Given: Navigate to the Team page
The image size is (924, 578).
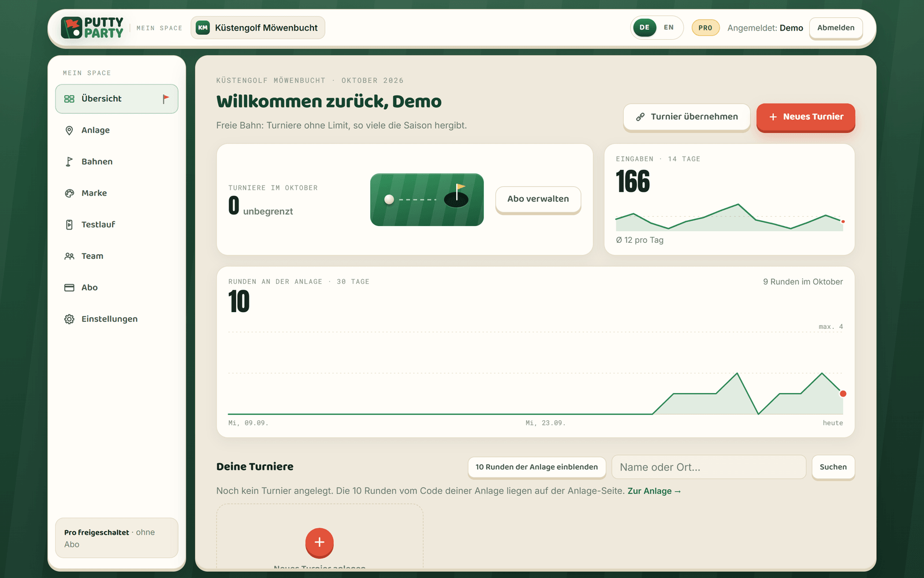Looking at the screenshot, I should [117, 256].
